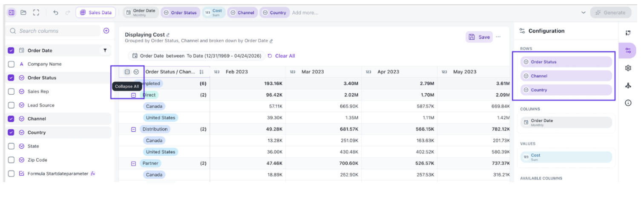Click the undo arrow icon

56,13
